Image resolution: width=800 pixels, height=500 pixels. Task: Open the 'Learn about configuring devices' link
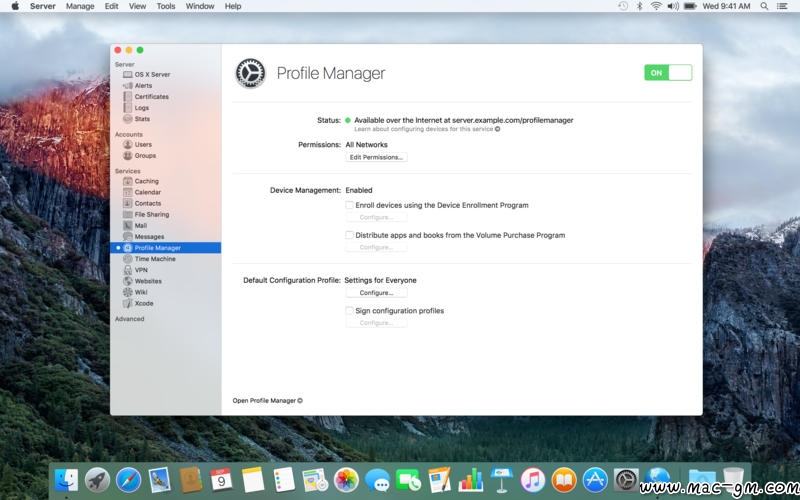pos(427,129)
